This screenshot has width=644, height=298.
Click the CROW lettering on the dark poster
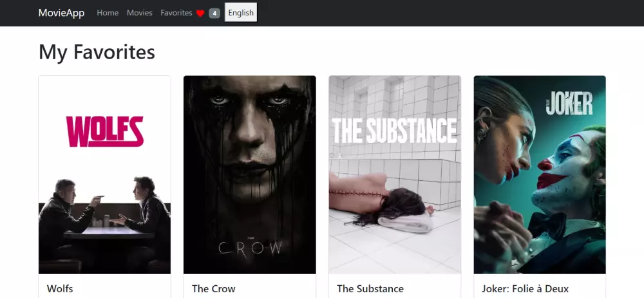point(250,248)
